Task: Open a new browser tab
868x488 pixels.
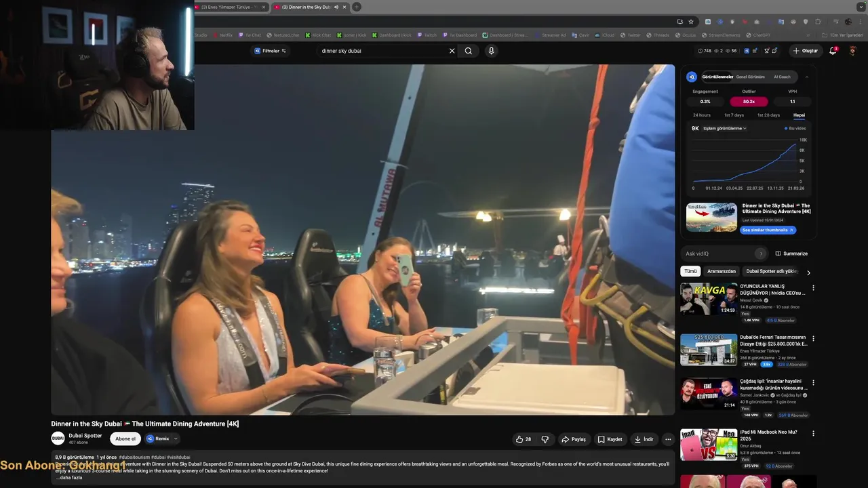Action: tap(356, 7)
